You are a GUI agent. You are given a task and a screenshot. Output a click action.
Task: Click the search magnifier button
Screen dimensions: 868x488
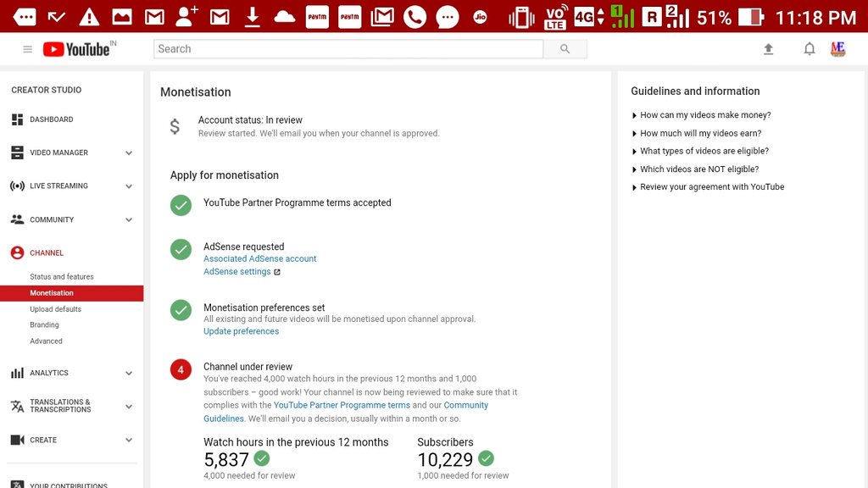click(x=565, y=48)
